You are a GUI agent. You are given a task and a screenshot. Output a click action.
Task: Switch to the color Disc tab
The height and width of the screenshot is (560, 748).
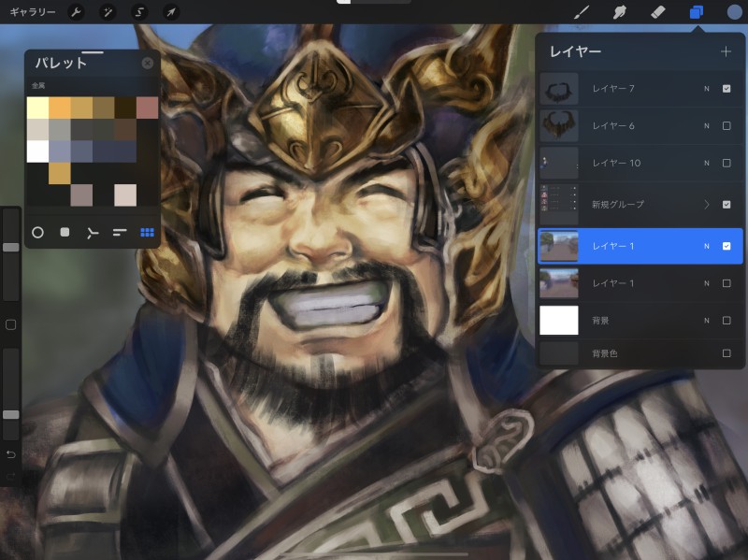(x=37, y=232)
